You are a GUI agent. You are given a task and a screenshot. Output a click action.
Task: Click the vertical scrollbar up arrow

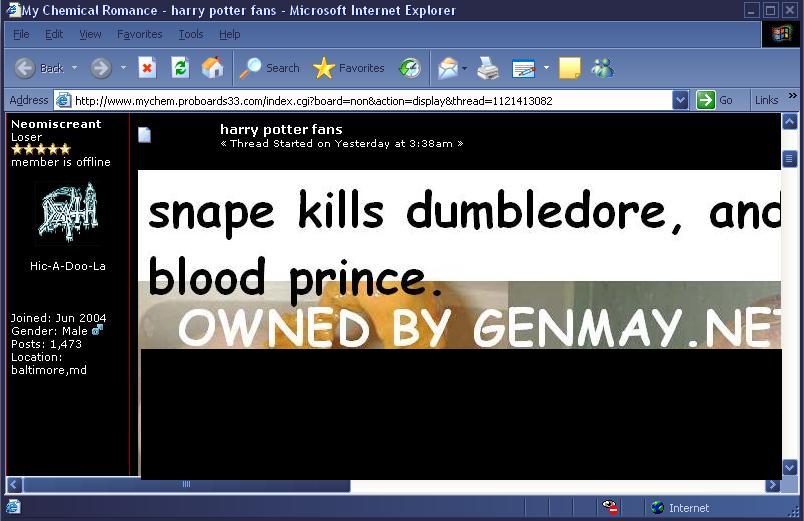coord(789,122)
